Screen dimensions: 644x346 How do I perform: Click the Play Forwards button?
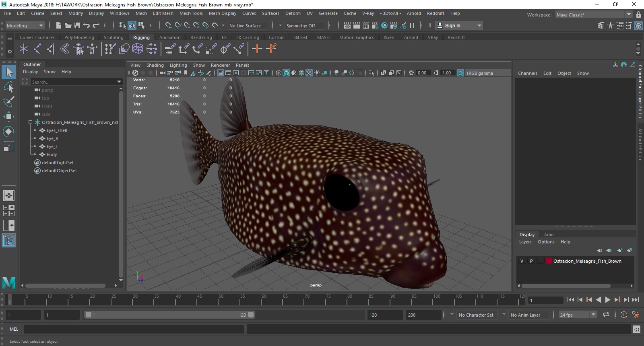[608, 300]
